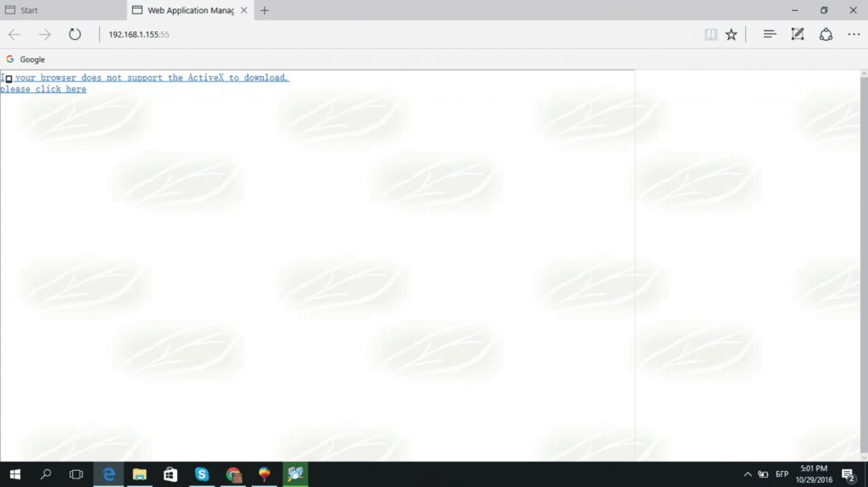Open the Google favorites bar link
This screenshot has width=868, height=487.
coord(25,59)
